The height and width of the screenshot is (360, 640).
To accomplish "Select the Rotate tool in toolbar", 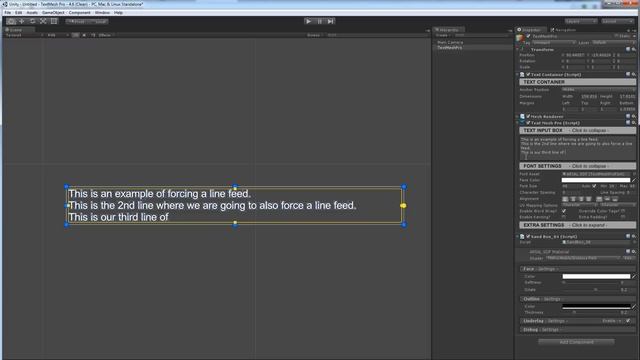I will [33, 21].
